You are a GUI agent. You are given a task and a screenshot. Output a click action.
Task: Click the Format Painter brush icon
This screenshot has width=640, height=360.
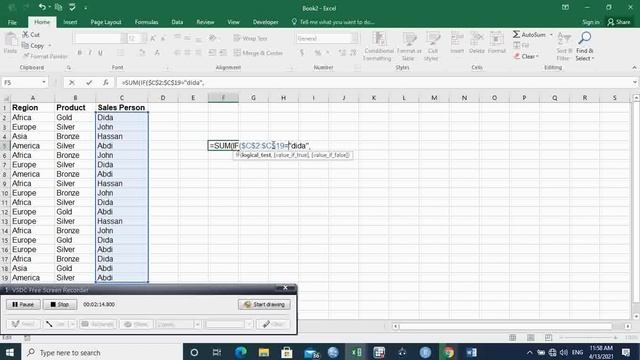tap(26, 56)
